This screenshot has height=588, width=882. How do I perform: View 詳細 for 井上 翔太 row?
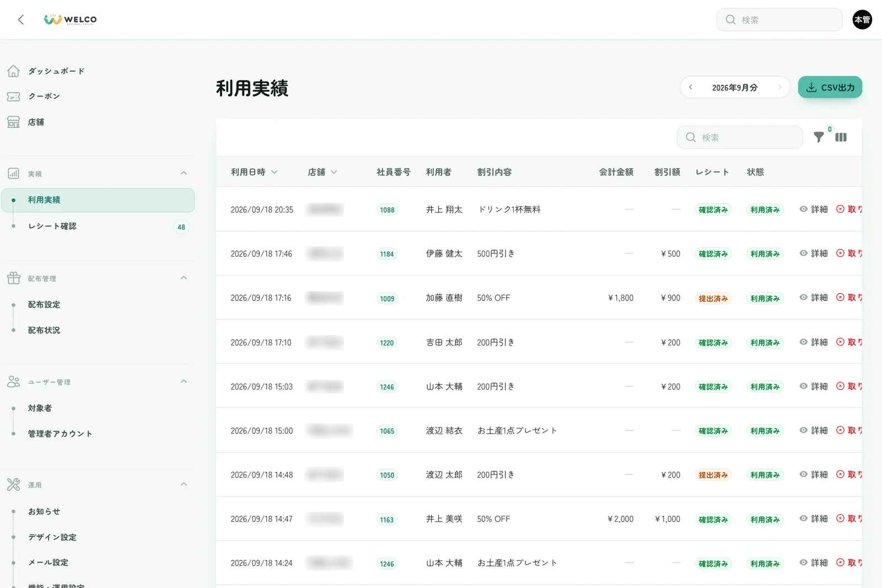pyautogui.click(x=814, y=209)
